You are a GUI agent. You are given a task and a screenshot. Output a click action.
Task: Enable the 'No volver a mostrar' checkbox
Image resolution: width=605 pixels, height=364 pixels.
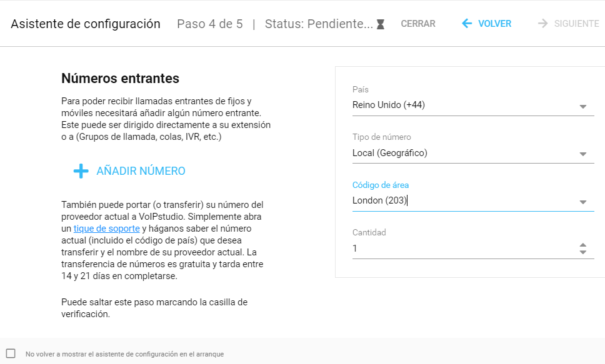pyautogui.click(x=11, y=353)
